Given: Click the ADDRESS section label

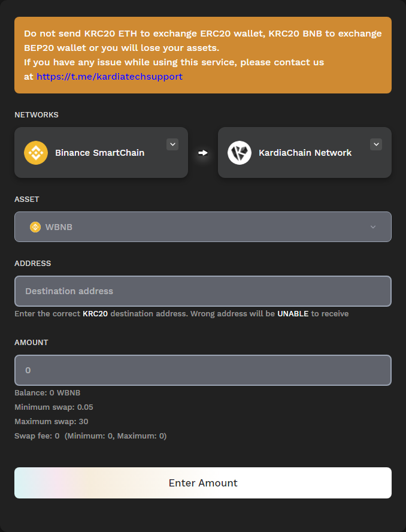Looking at the screenshot, I should click(32, 263).
